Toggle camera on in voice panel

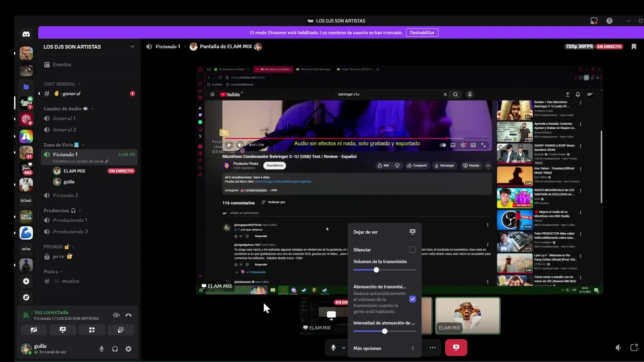[34, 330]
